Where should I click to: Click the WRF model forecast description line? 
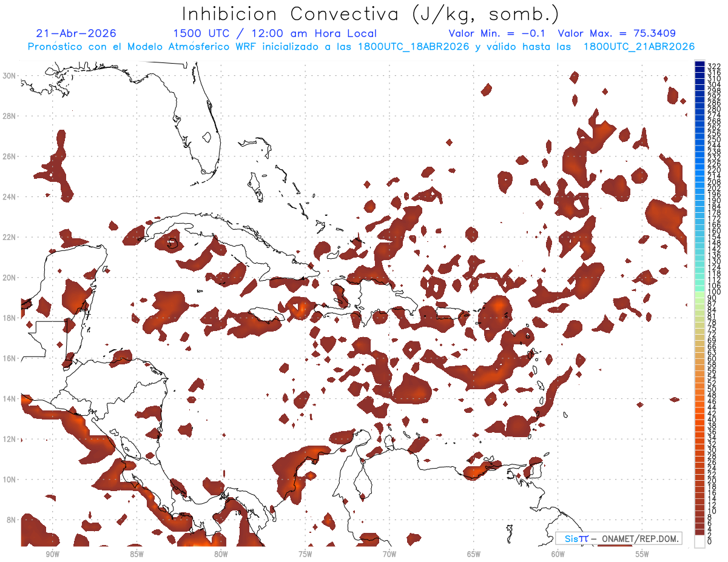(361, 47)
